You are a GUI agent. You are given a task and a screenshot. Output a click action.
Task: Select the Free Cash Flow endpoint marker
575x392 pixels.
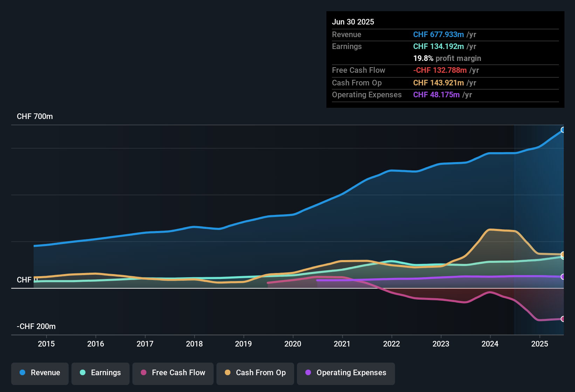(563, 319)
